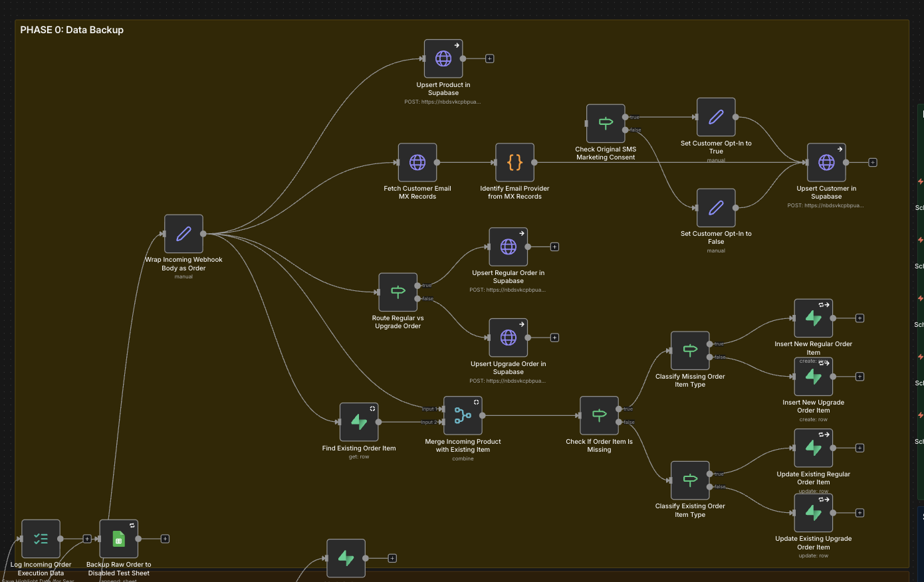The width and height of the screenshot is (924, 582).
Task: Click the Check Original SMS Marketing Consent node
Action: click(x=606, y=124)
